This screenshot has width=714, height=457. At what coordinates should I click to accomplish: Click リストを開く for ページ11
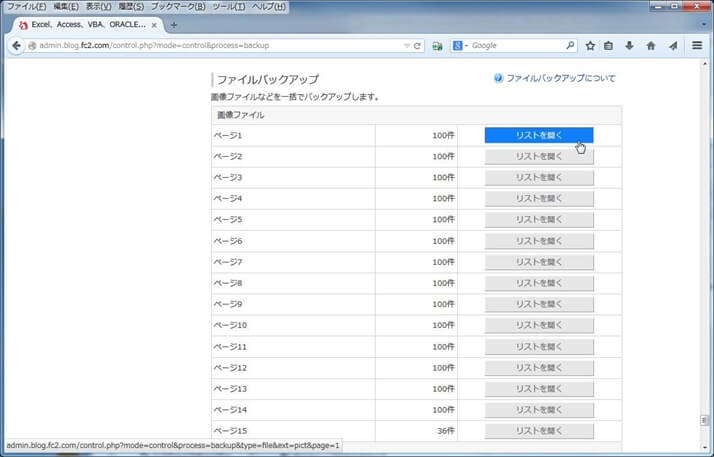(x=539, y=347)
